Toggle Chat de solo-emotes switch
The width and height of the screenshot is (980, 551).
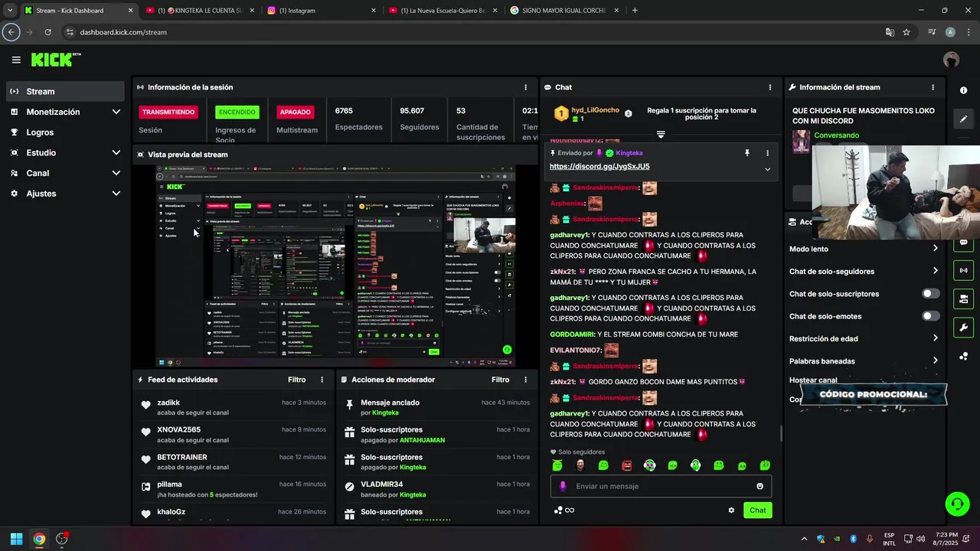point(930,316)
